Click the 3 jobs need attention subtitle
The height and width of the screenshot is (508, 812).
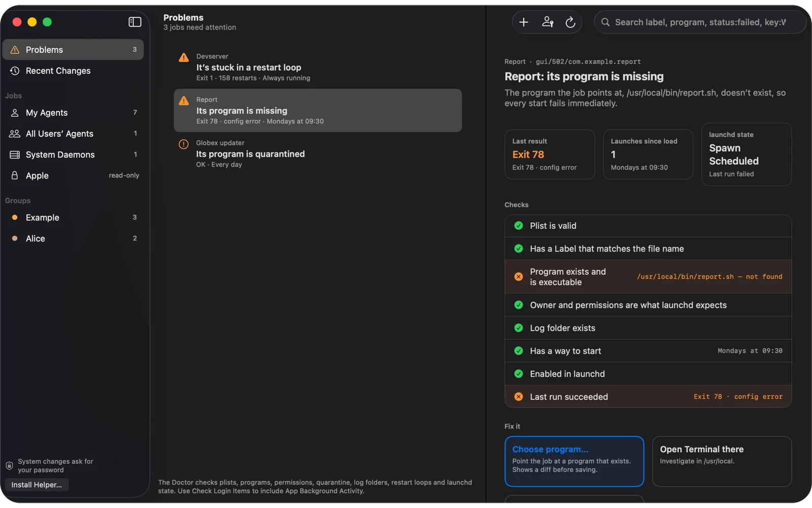click(199, 27)
